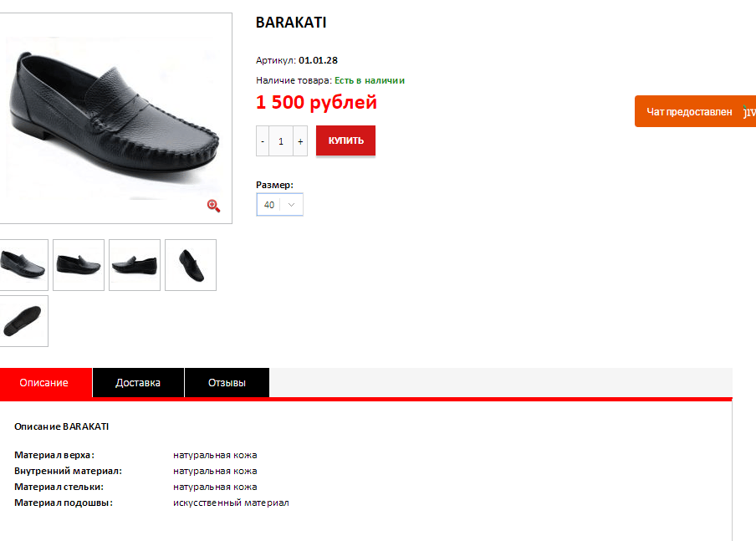The height and width of the screenshot is (541, 756).
Task: Select the second side-view shoe thumbnail
Action: point(79,265)
